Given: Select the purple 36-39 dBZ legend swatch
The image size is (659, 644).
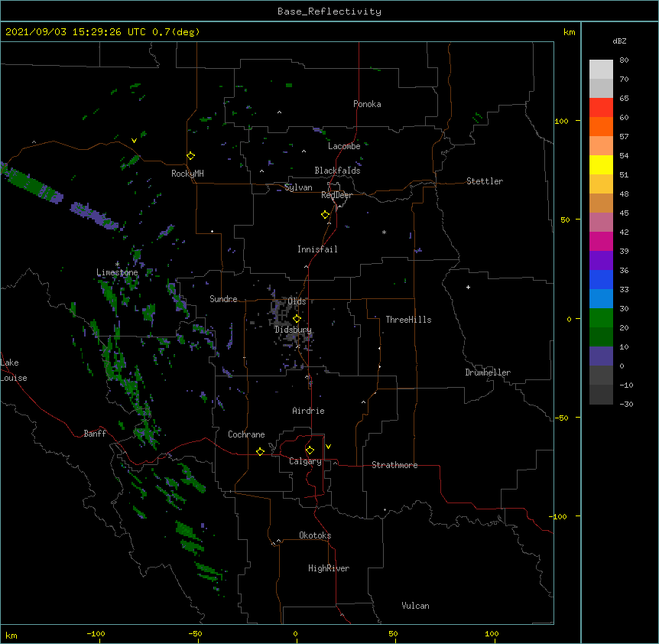Looking at the screenshot, I should pyautogui.click(x=601, y=260).
